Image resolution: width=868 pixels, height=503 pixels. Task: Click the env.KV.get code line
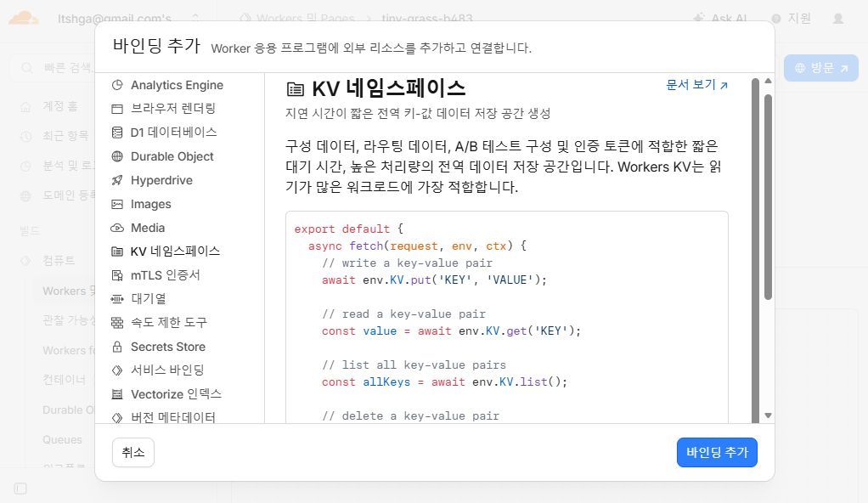[451, 331]
